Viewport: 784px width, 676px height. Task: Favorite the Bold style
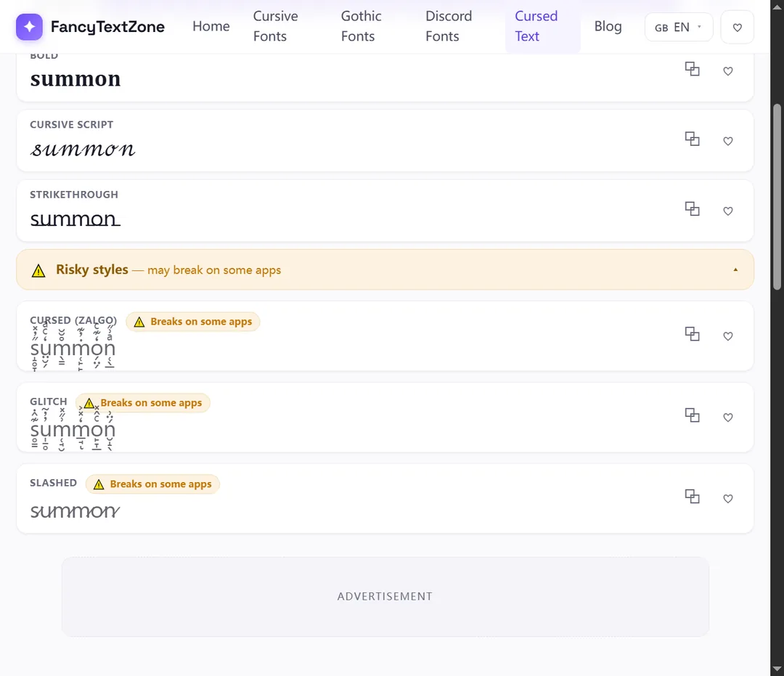728,71
